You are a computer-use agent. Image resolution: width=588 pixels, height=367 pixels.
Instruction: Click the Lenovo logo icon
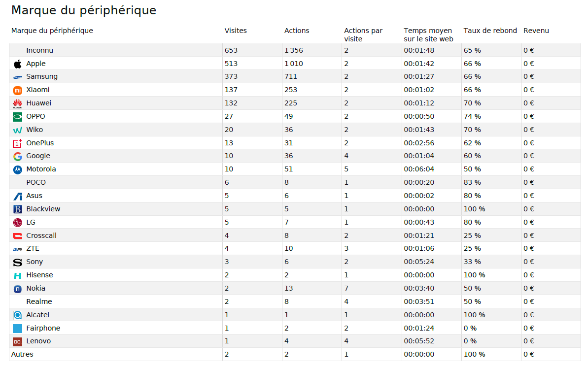18,341
